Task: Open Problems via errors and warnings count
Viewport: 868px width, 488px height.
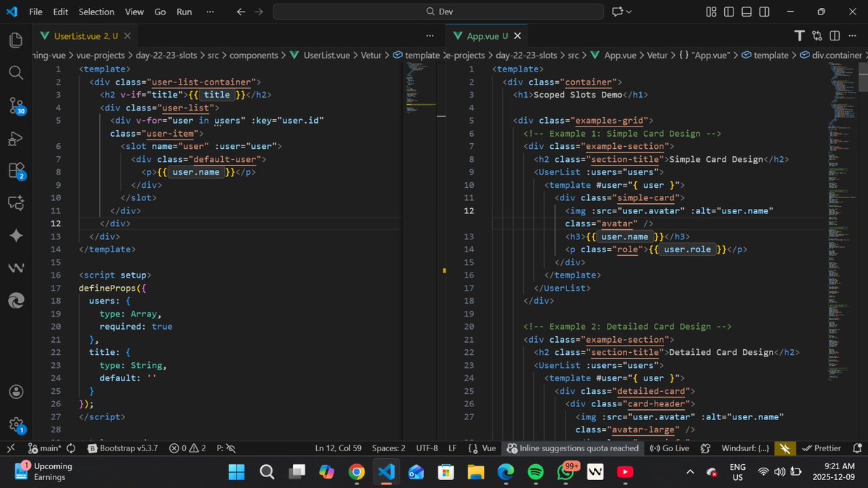Action: coord(187,448)
